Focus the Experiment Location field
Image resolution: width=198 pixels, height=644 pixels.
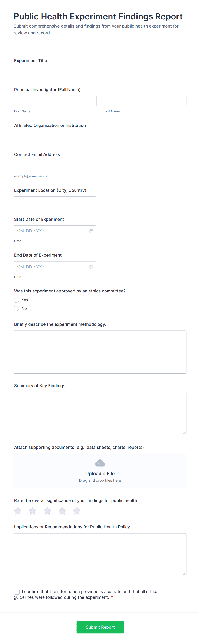pyautogui.click(x=55, y=202)
